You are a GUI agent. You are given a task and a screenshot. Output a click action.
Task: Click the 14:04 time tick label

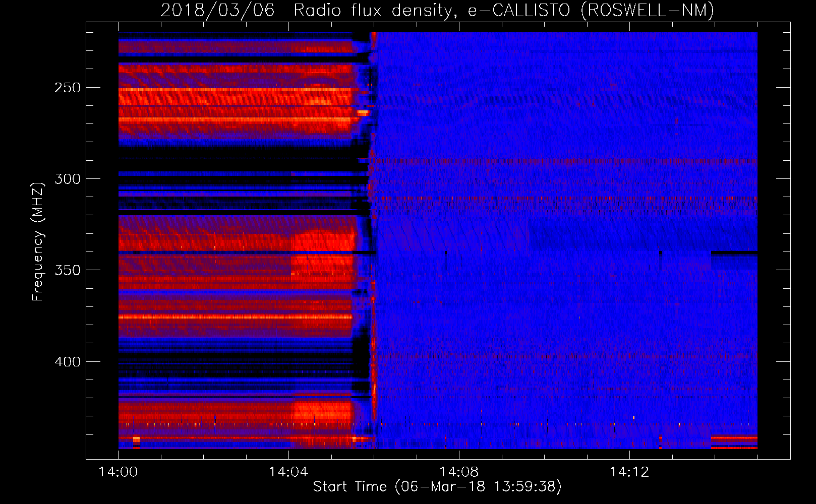pyautogui.click(x=288, y=472)
